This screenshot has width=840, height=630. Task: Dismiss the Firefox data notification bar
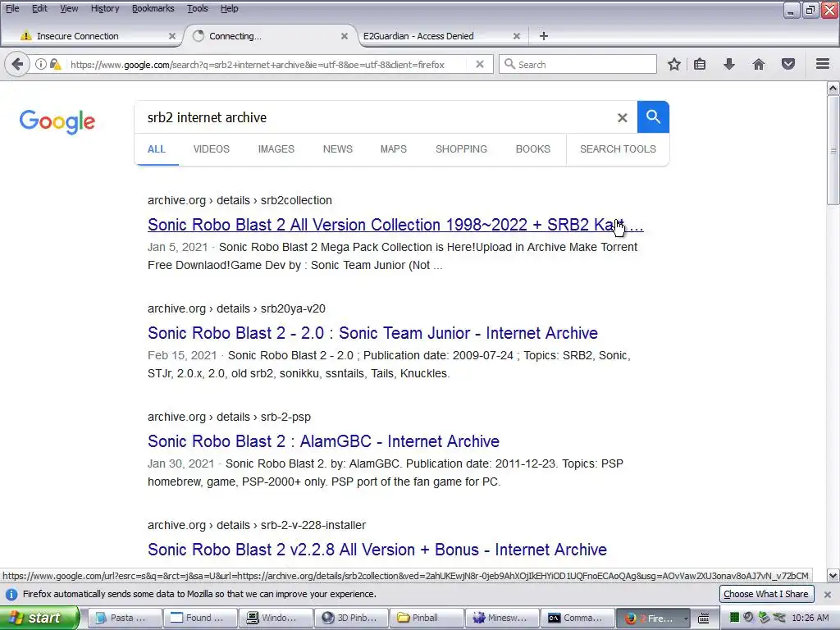coord(828,594)
